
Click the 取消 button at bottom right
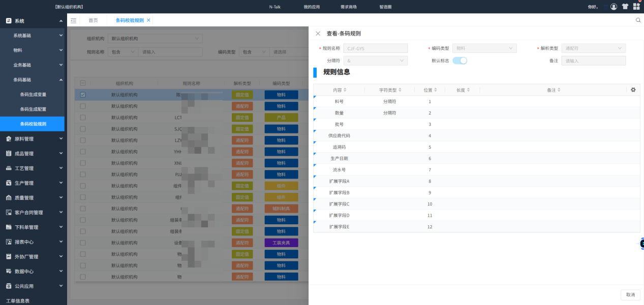coord(630,294)
